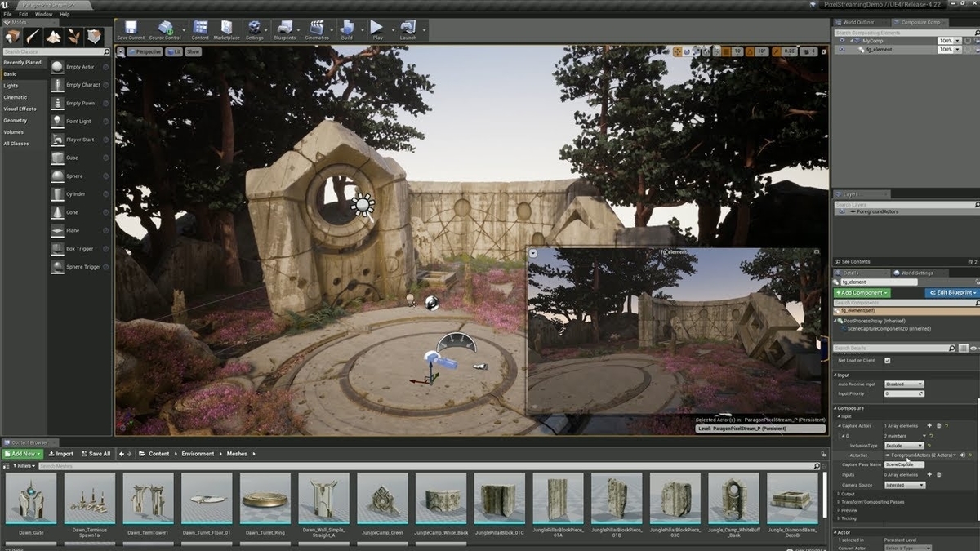Select the Cylinder basic shape

click(78, 194)
